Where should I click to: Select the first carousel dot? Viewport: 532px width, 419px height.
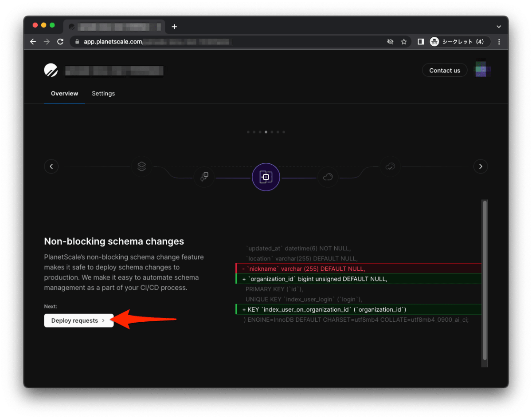click(x=248, y=132)
